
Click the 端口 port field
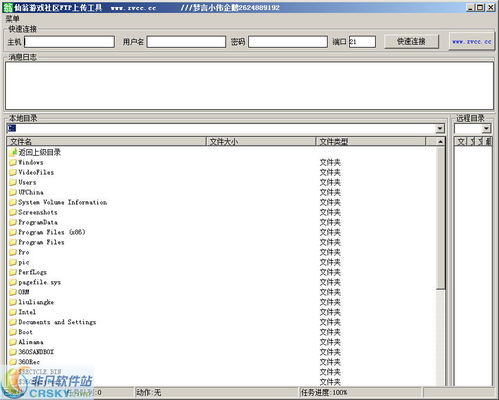point(362,42)
